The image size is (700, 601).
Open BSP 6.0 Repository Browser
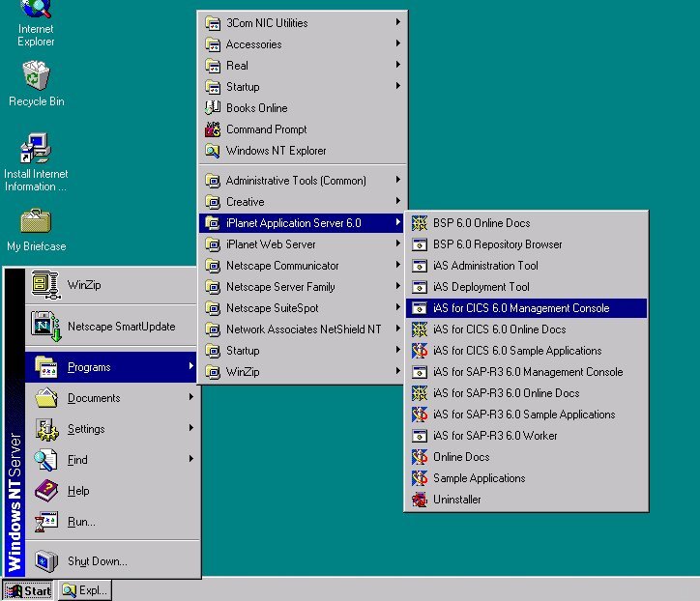click(526, 244)
